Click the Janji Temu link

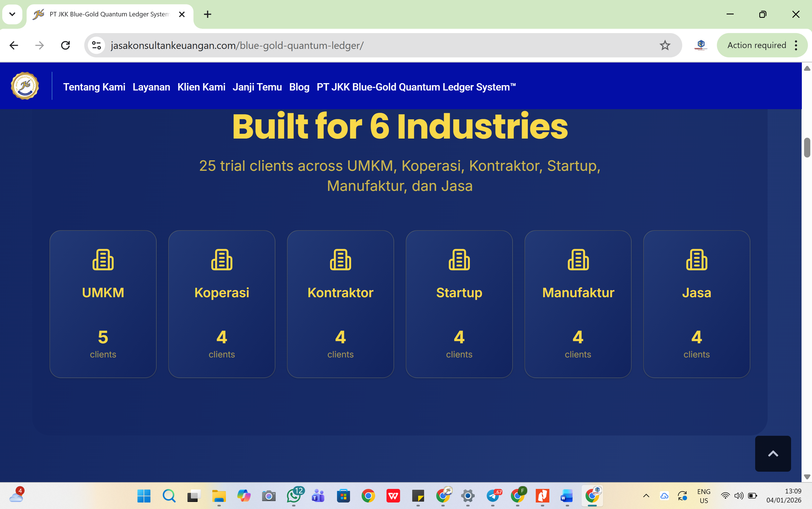(x=257, y=87)
